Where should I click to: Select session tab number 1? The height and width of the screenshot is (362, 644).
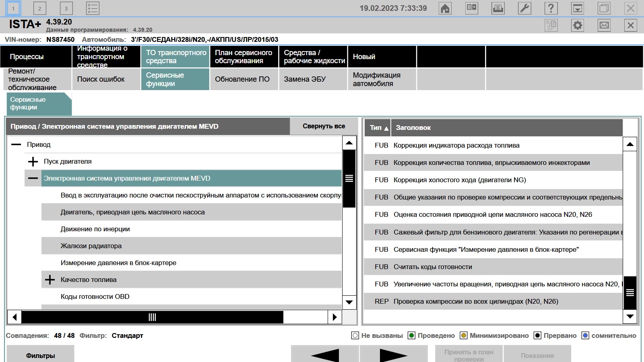coord(13,8)
